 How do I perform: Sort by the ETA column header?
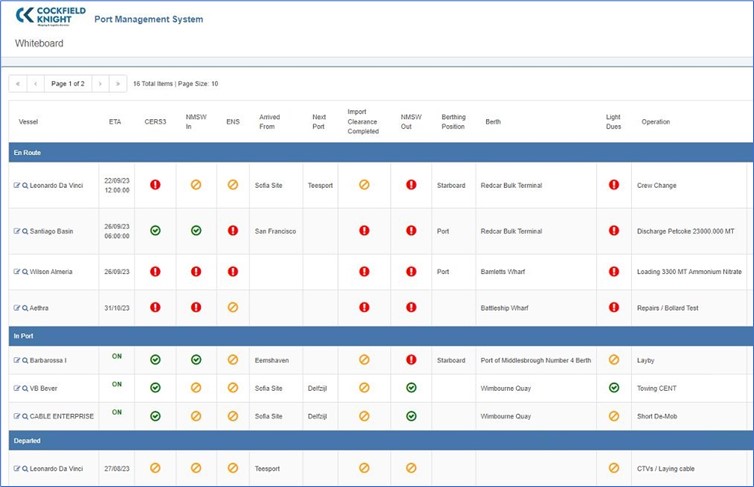pyautogui.click(x=115, y=122)
